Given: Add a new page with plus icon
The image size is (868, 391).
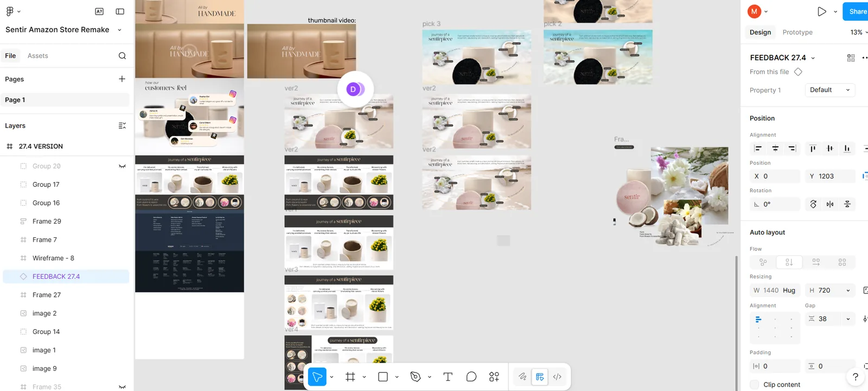Looking at the screenshot, I should click(122, 79).
